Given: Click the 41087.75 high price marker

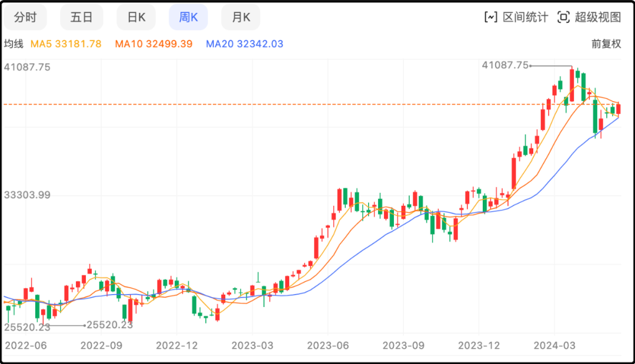Looking at the screenshot, I should [505, 65].
